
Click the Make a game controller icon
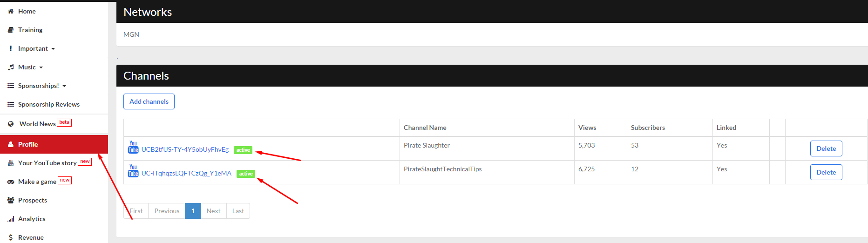pyautogui.click(x=11, y=182)
